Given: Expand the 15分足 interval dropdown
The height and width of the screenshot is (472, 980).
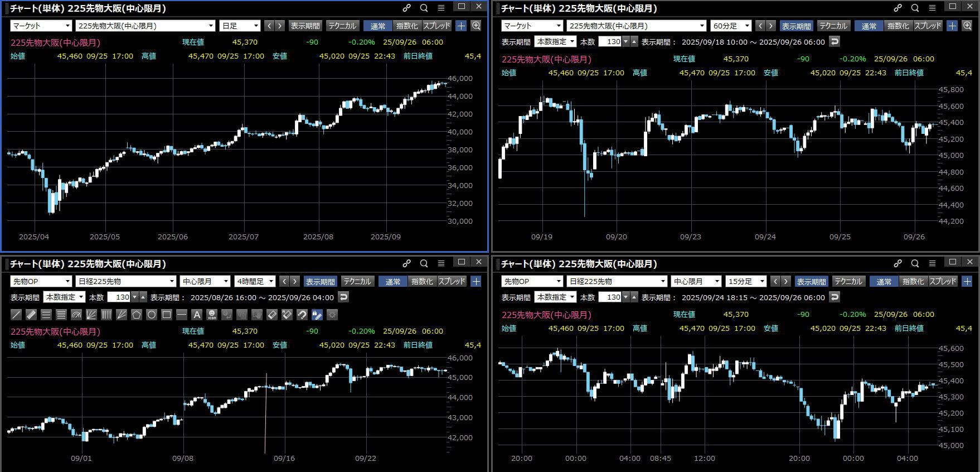Looking at the screenshot, I should tap(746, 281).
